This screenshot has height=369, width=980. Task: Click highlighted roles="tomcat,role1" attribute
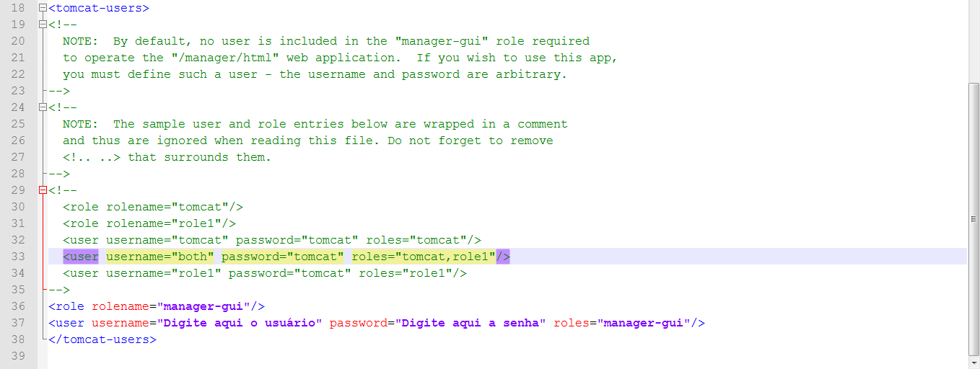pyautogui.click(x=424, y=257)
